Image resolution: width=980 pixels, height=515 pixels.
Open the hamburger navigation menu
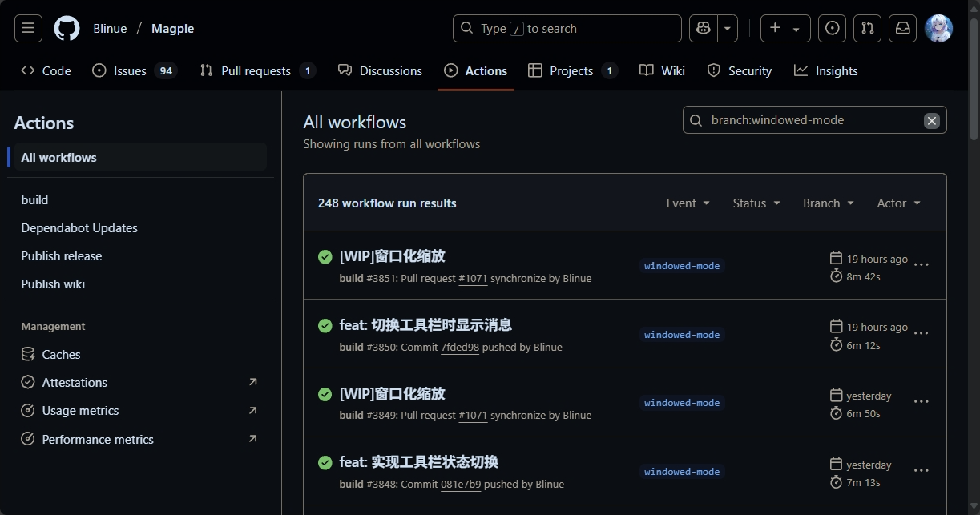pos(28,29)
